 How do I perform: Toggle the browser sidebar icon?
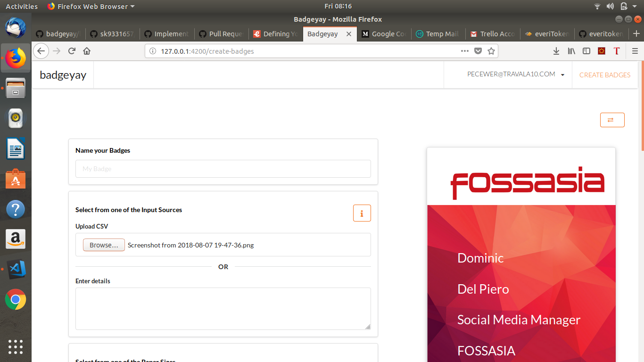(586, 51)
